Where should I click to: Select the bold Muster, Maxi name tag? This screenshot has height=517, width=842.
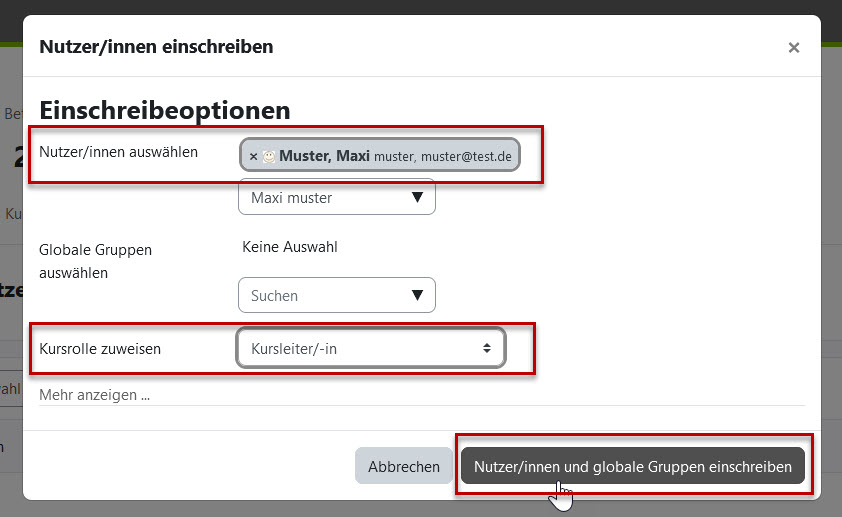click(x=325, y=156)
